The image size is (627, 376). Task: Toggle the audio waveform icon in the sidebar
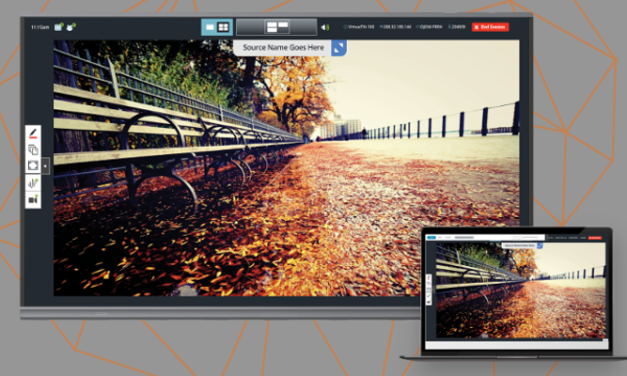pos(33,183)
